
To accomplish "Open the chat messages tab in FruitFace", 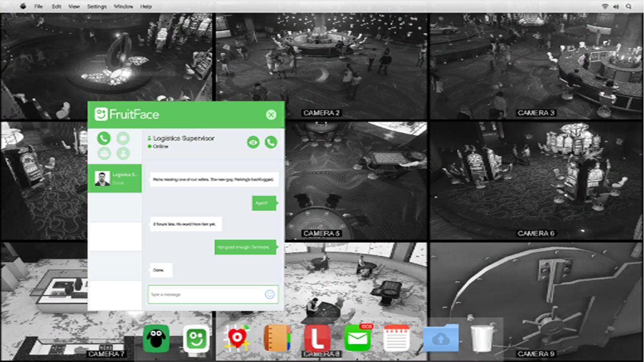I will click(x=123, y=138).
